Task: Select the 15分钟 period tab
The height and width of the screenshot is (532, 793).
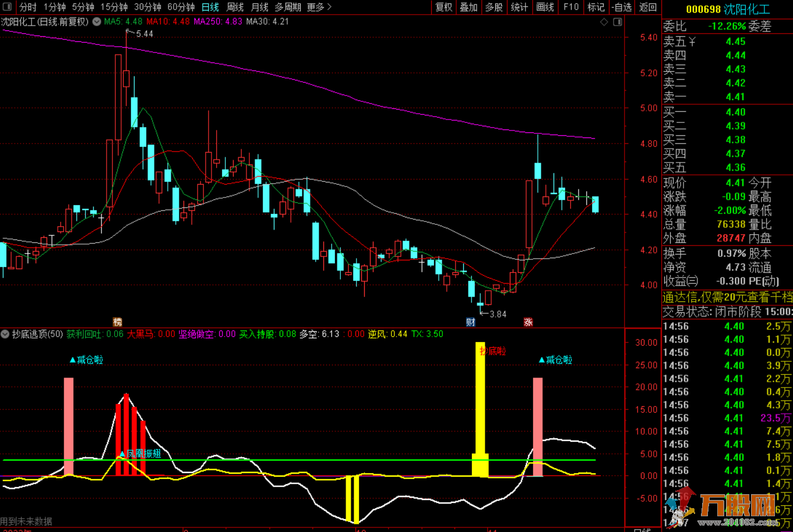Action: coord(114,7)
